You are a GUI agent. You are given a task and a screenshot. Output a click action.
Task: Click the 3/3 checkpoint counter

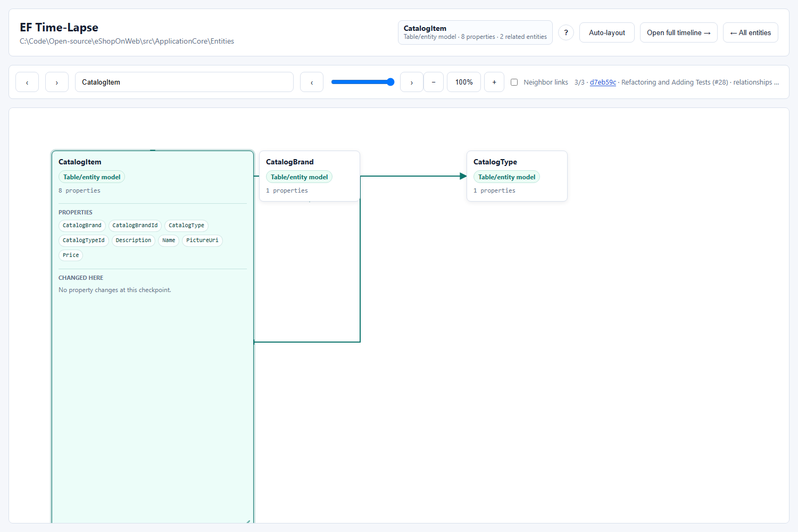click(x=579, y=82)
